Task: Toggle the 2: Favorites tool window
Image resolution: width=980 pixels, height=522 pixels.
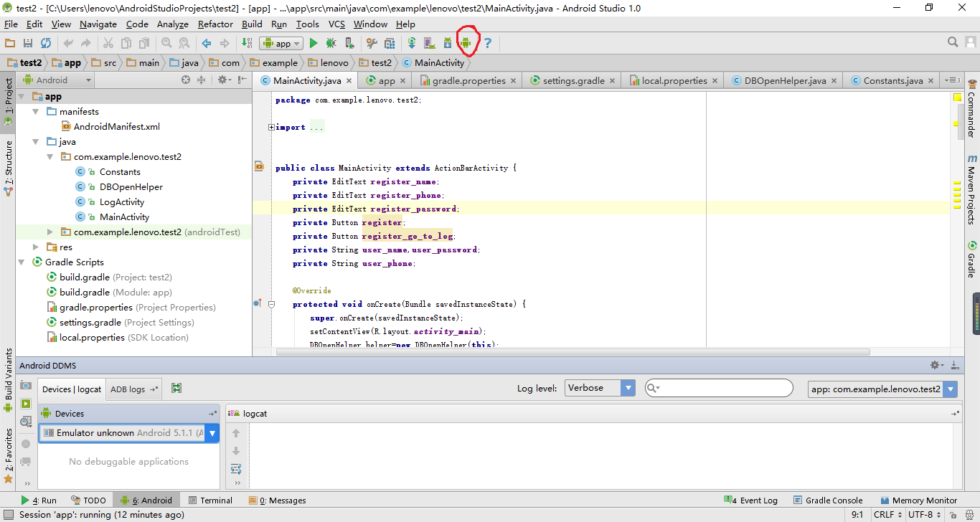Action: (9, 455)
